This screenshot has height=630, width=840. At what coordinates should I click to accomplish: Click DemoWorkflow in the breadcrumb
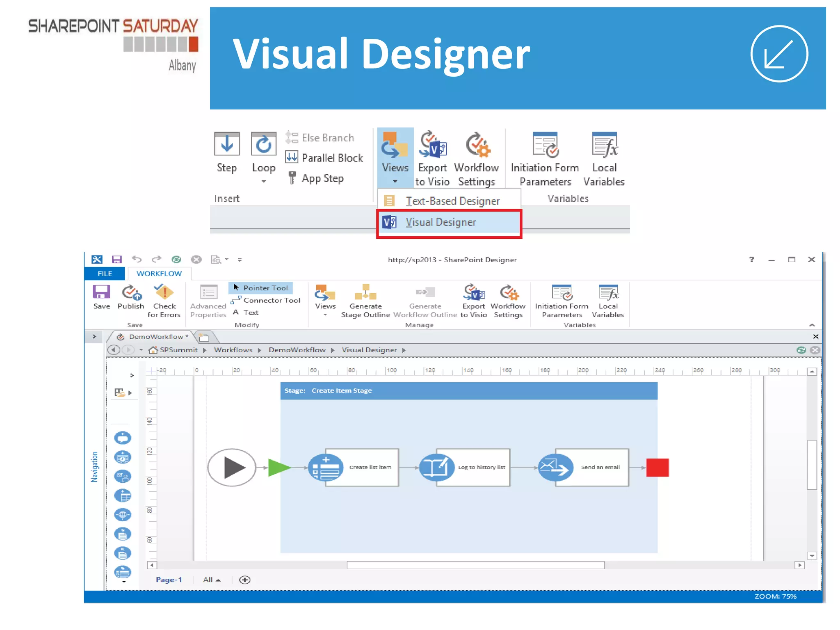pos(297,350)
